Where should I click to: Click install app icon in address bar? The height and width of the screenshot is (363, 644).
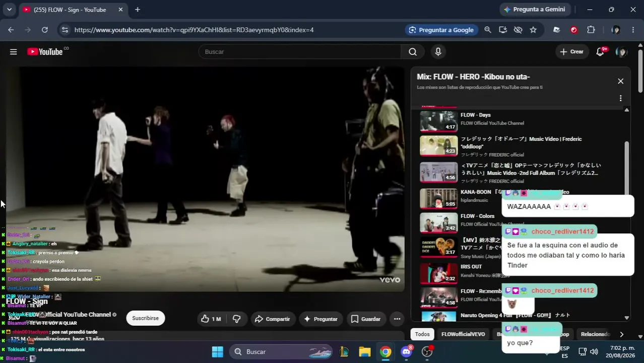point(503,30)
